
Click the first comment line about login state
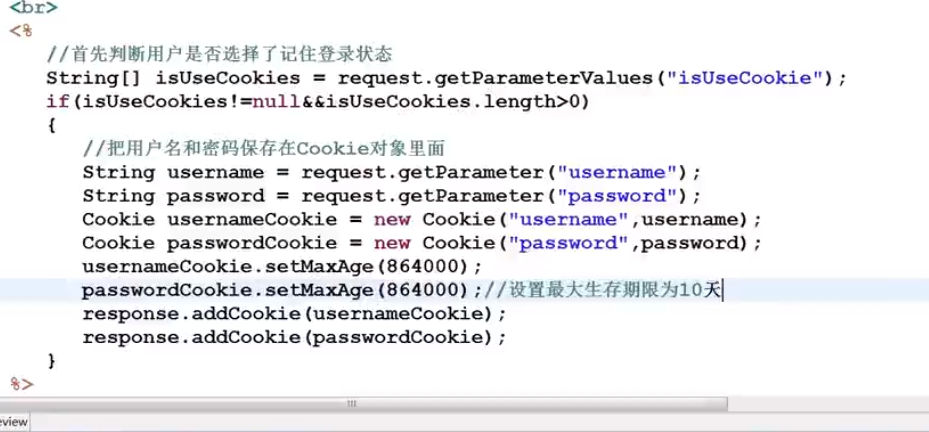(219, 55)
